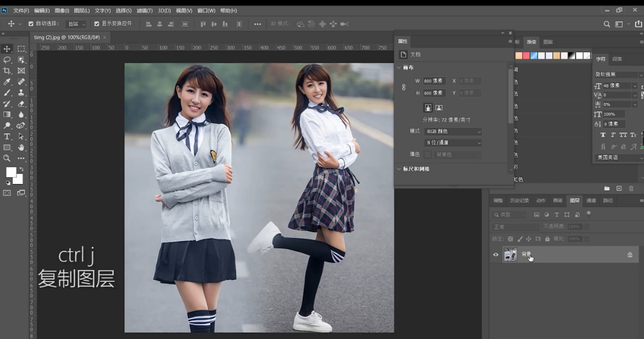Select the History Brush tool

[x=7, y=103]
